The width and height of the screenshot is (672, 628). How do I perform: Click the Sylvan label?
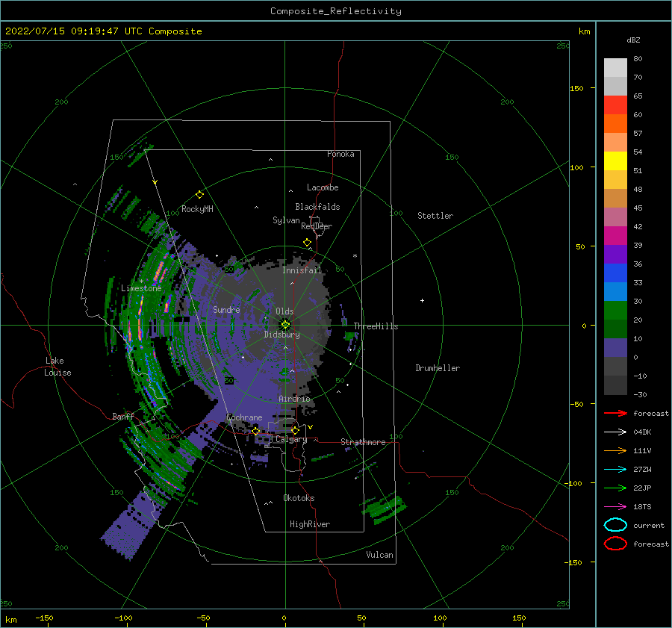(x=286, y=220)
